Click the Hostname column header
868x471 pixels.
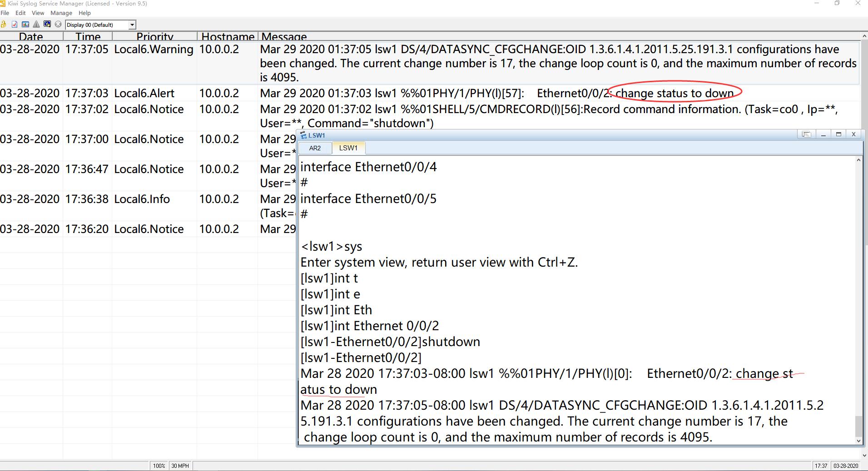228,37
